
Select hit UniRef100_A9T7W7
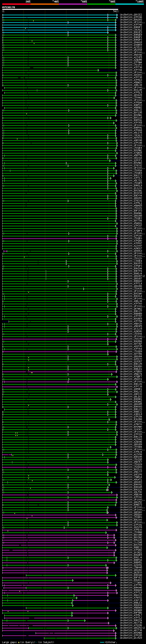(x=131, y=344)
